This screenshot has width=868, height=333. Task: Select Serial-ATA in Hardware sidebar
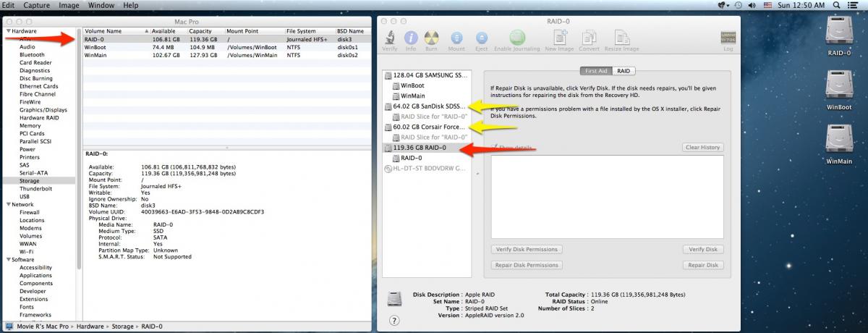[33, 173]
